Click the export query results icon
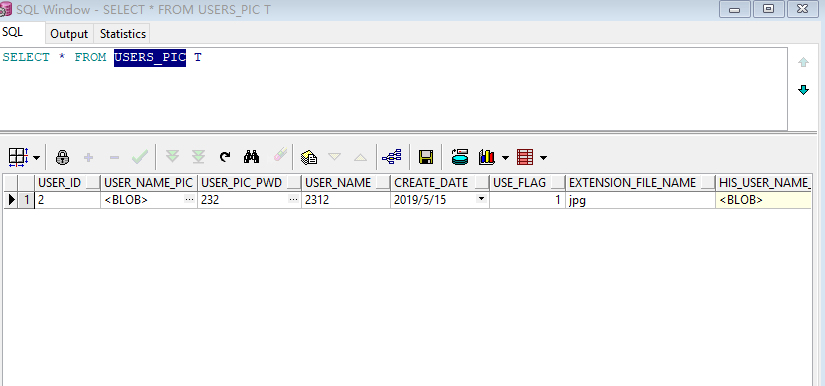 [460, 157]
